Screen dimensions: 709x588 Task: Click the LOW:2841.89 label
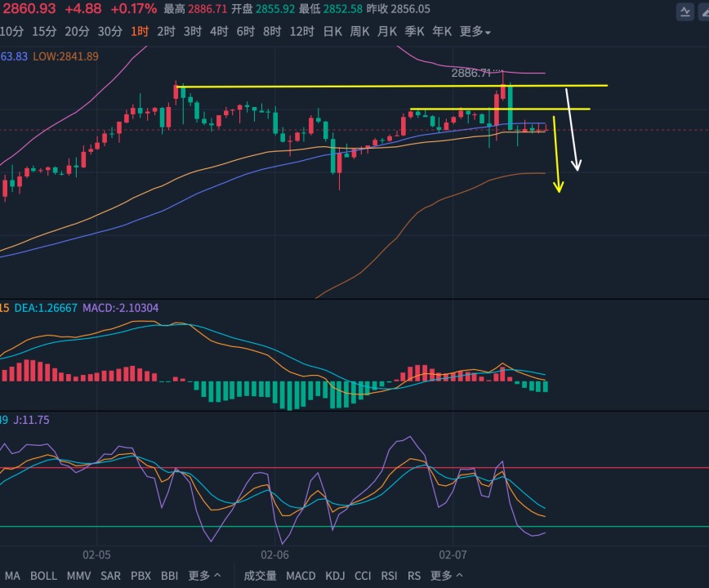[x=65, y=56]
